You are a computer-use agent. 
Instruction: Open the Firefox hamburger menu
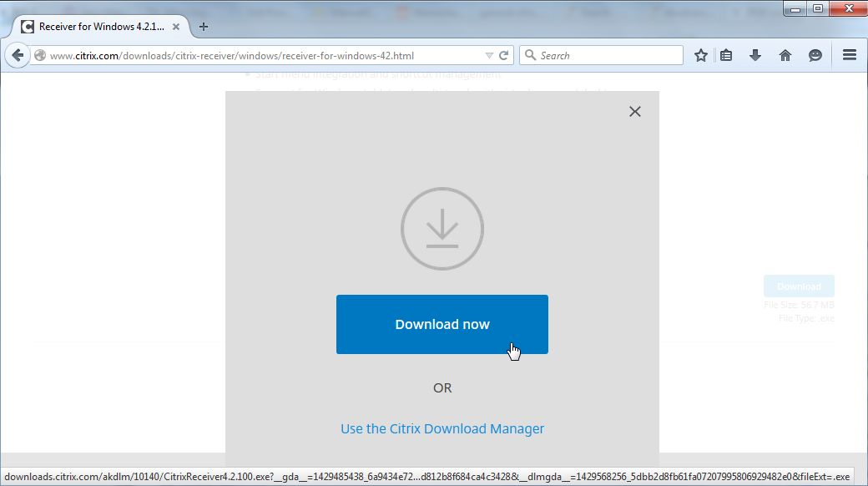pos(850,56)
